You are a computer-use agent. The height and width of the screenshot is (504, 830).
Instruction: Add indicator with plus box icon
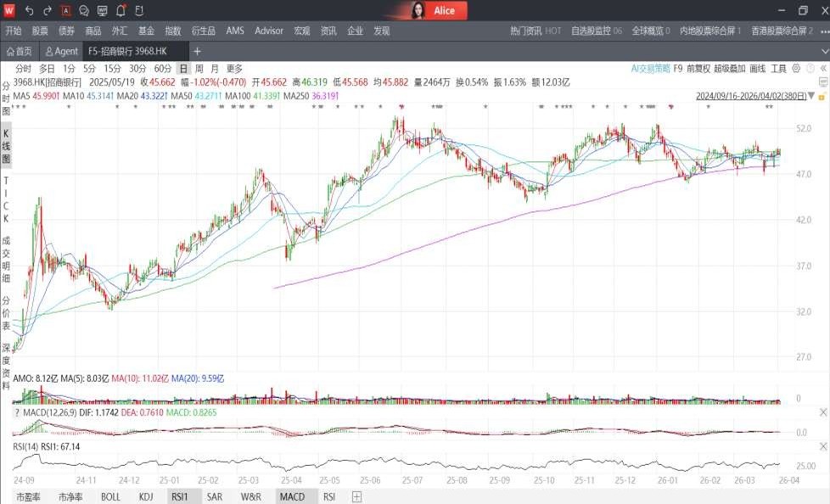point(357,496)
